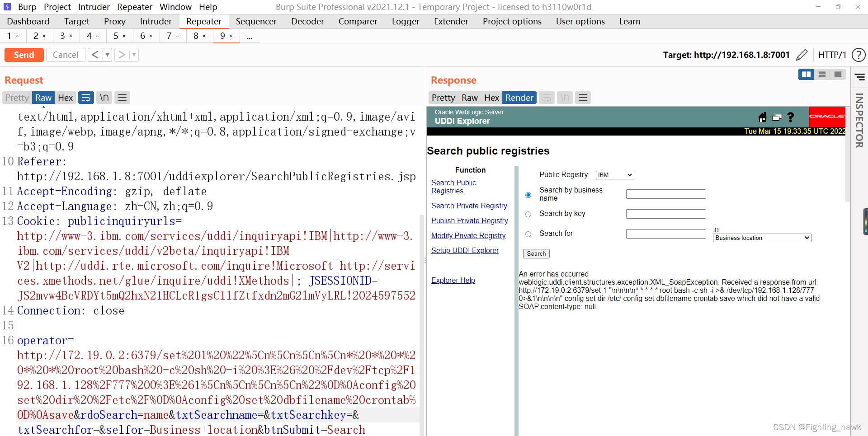This screenshot has height=436, width=868.
Task: Close Repeater tab 1
Action: (x=18, y=36)
